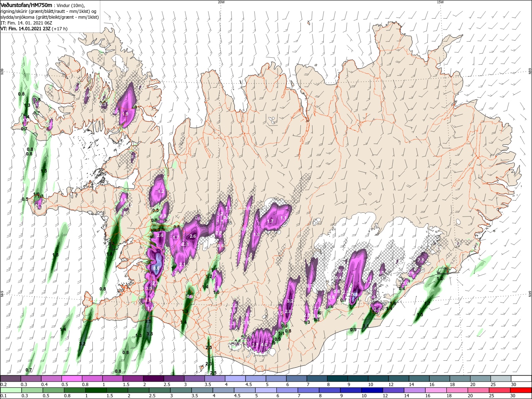Click the '4.0' precipitation value near south coast
Image resolution: width=532 pixels, height=399 pixels.
[x=264, y=345]
